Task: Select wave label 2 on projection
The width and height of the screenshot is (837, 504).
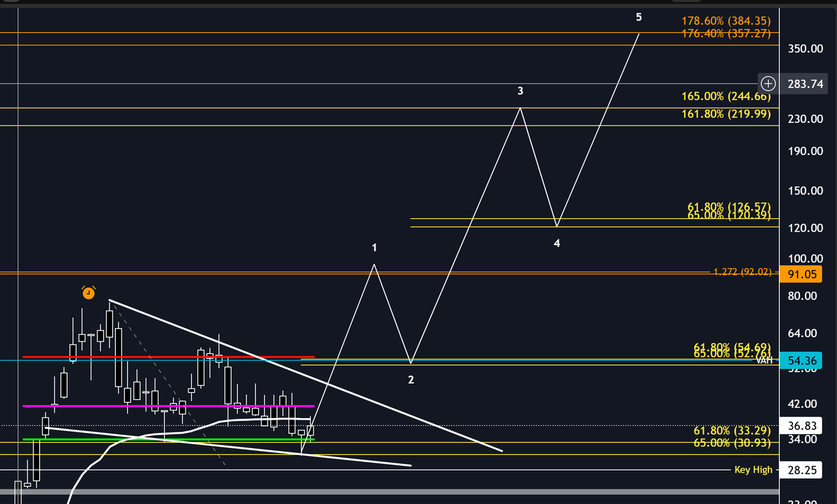Action: click(x=411, y=380)
